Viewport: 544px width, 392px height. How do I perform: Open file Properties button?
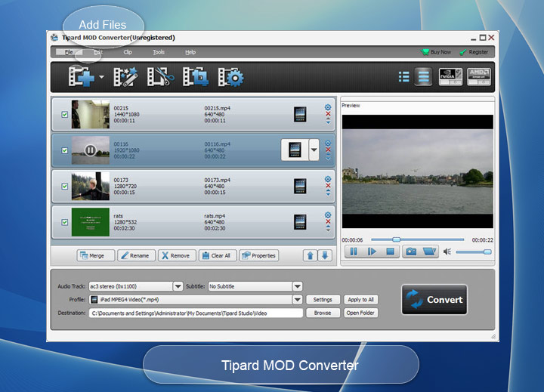(x=259, y=255)
